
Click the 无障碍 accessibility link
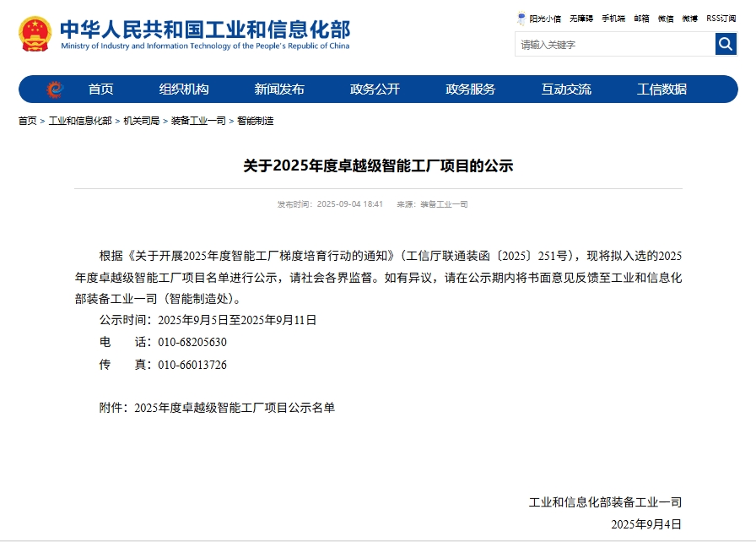pos(581,19)
